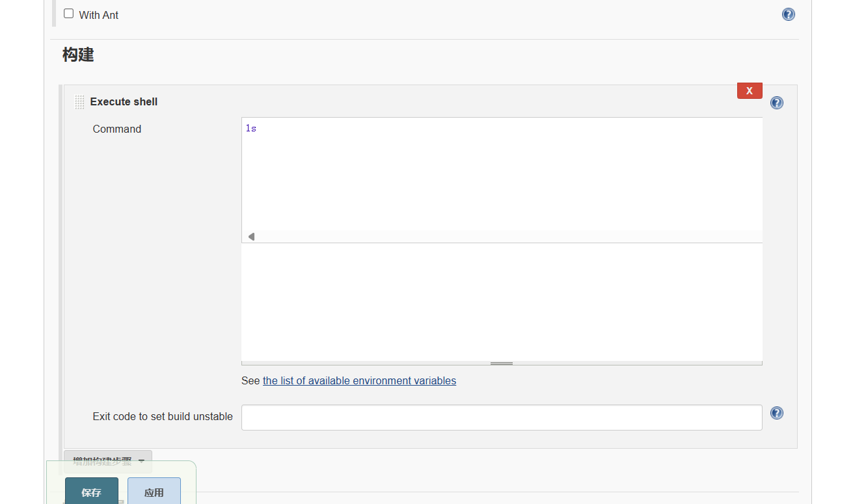Open help for the Execute shell step
Image resolution: width=853 pixels, height=504 pixels.
tap(776, 103)
